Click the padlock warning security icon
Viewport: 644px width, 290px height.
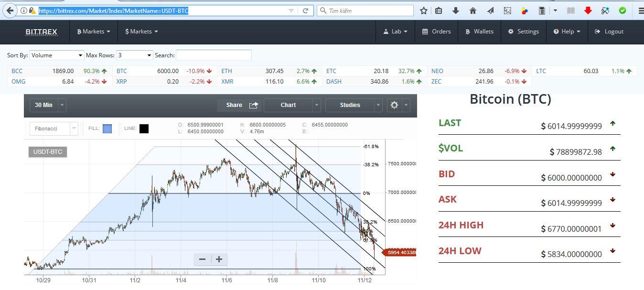click(32, 11)
